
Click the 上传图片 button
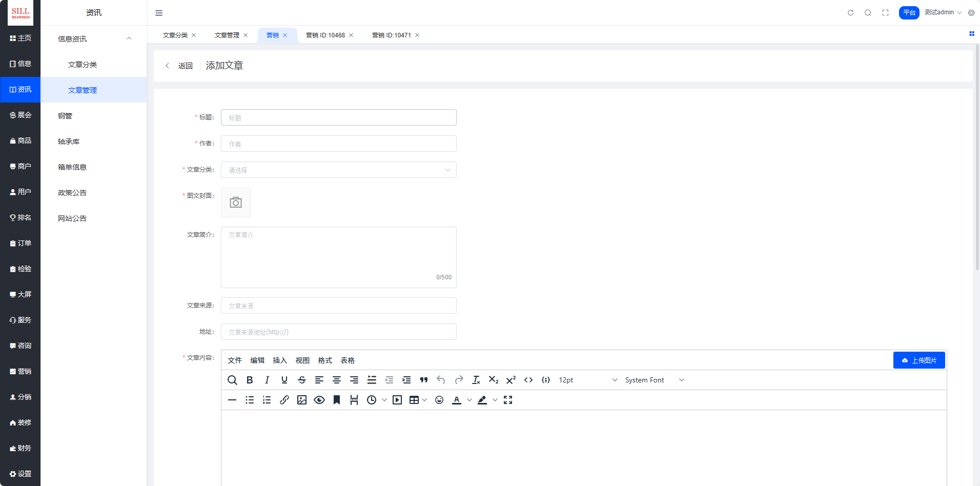[919, 360]
